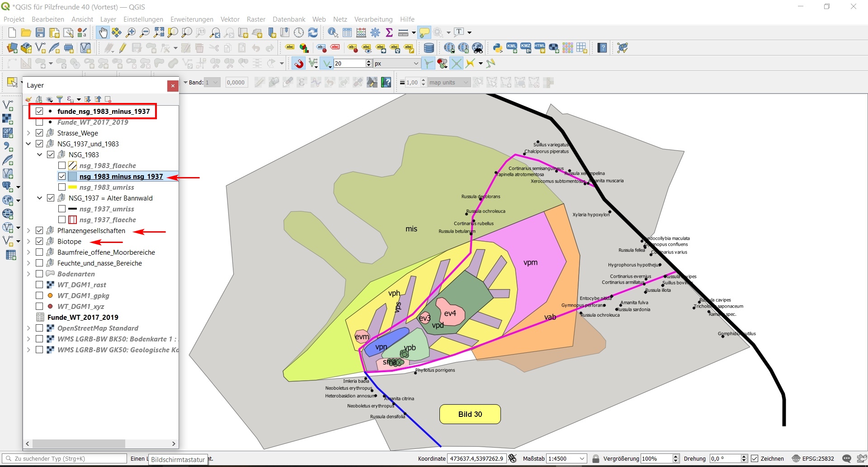
Task: Open the Vektor menu
Action: (x=230, y=19)
